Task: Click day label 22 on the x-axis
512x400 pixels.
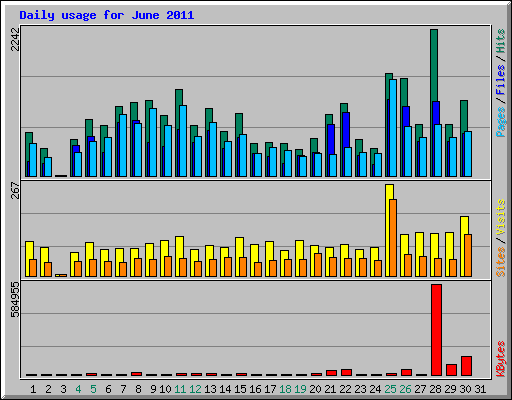Action: [345, 389]
